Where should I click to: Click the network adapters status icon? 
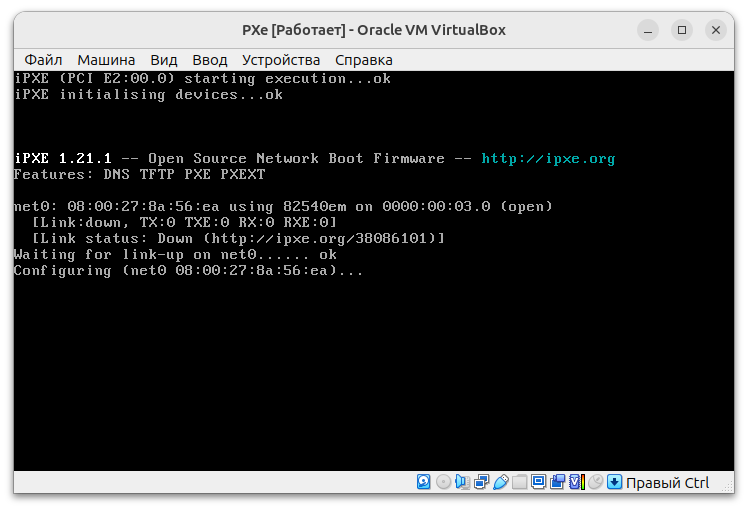(x=481, y=482)
